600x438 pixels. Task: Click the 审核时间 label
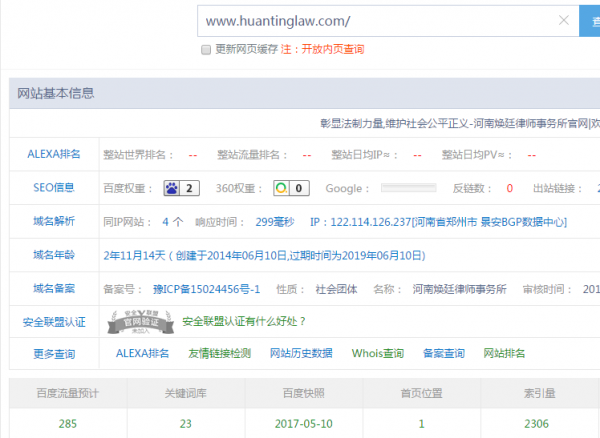click(547, 289)
